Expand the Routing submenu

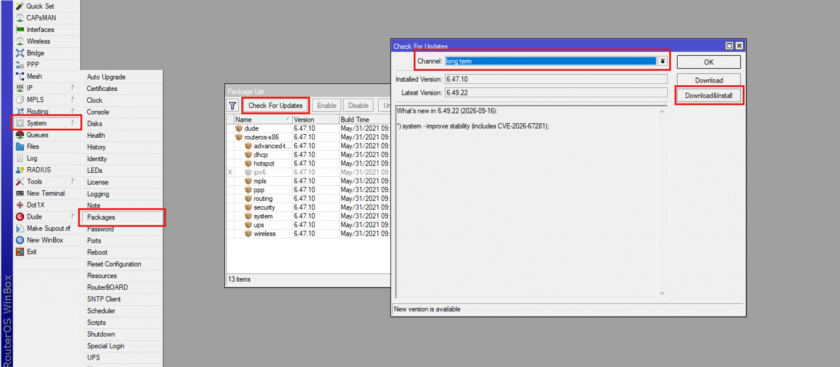[47, 111]
